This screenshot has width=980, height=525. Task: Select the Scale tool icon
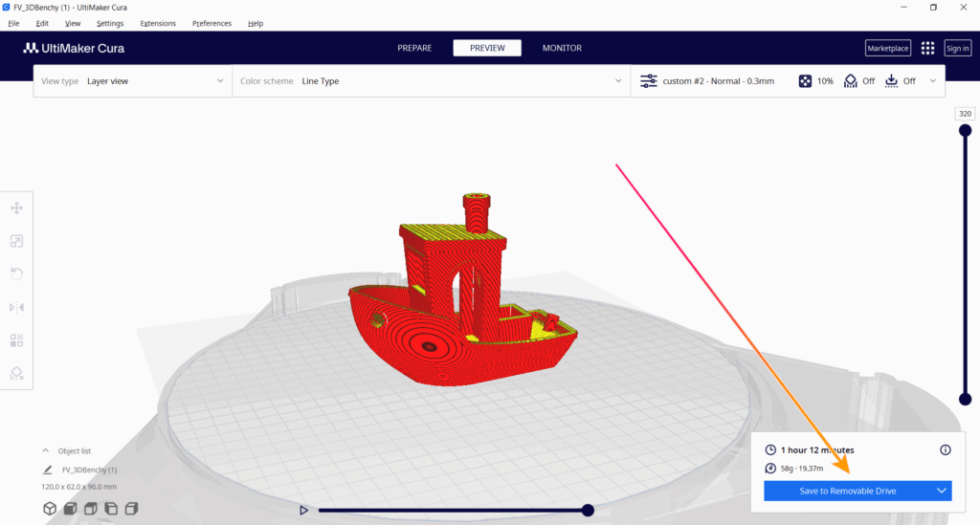click(17, 241)
